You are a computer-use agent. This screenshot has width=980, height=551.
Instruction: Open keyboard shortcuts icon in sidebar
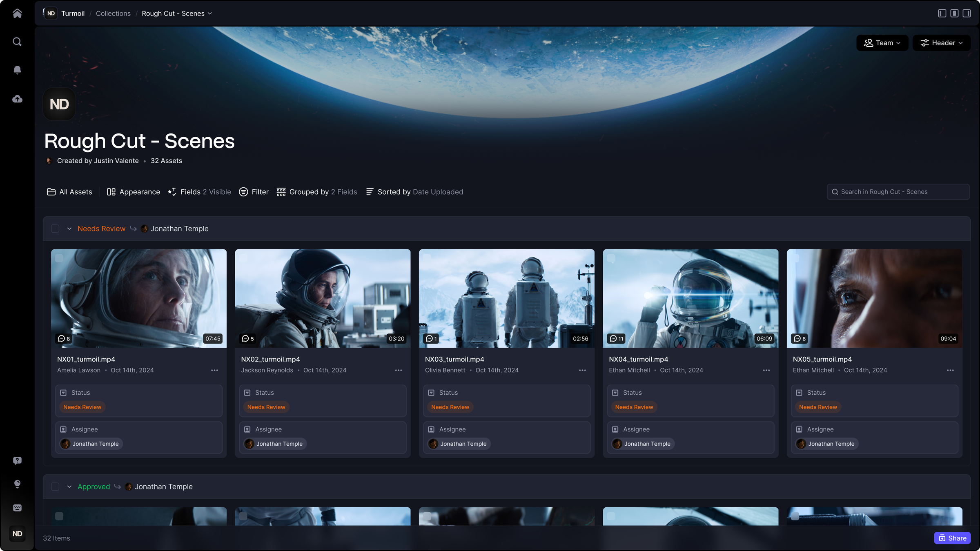click(x=17, y=508)
